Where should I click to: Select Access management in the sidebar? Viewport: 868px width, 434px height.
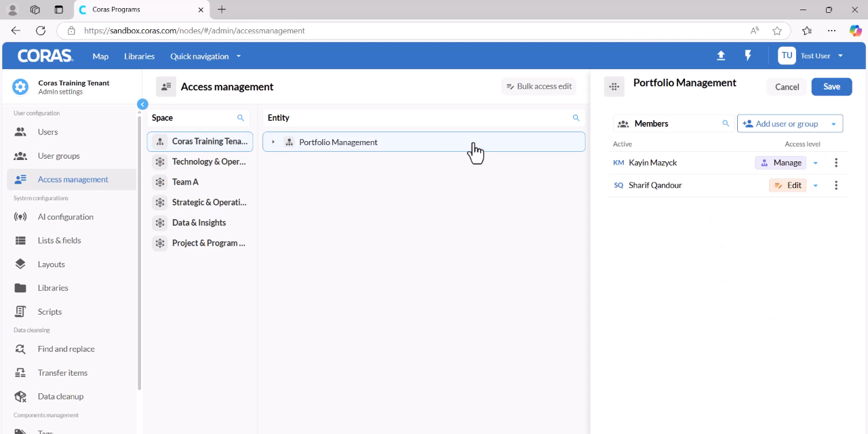[x=72, y=179]
